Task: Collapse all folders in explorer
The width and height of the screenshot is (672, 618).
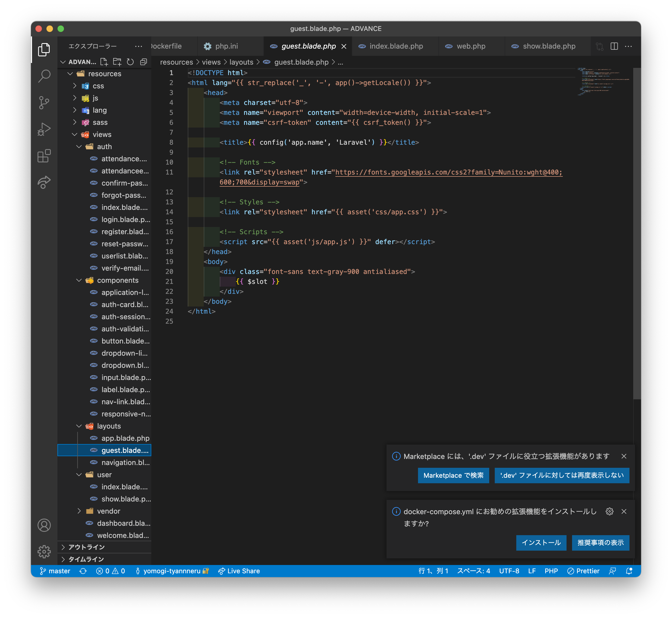Action: 143,62
